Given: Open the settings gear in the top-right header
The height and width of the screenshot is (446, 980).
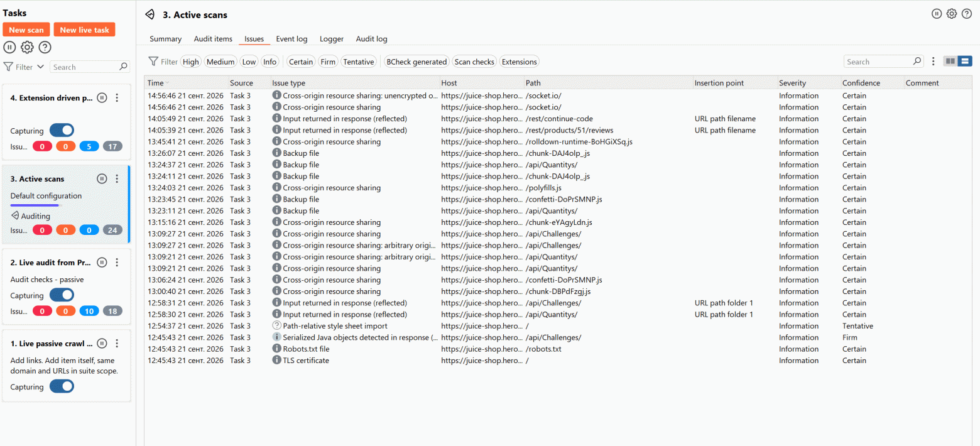Looking at the screenshot, I should (952, 14).
